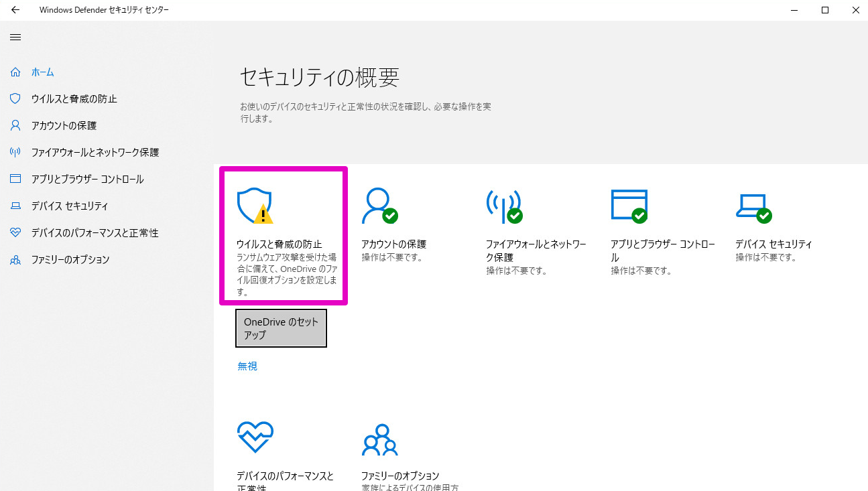Open the family options people tile icon
Image resolution: width=868 pixels, height=491 pixels.
point(379,440)
